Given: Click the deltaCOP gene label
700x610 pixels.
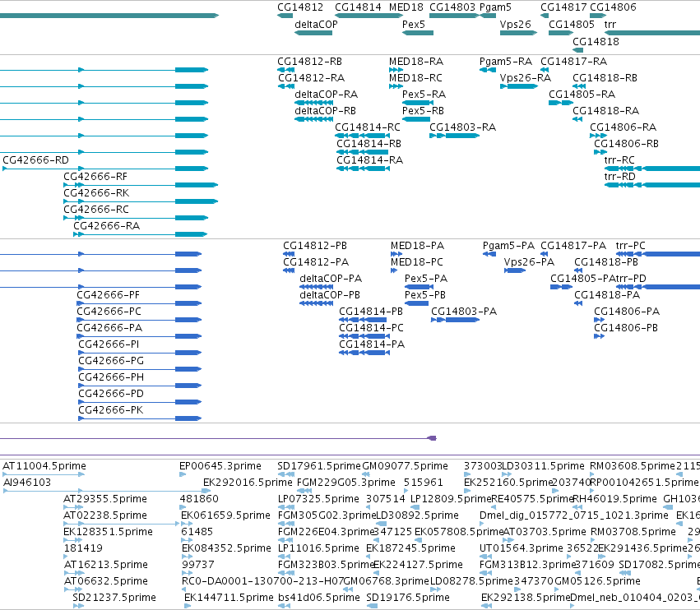Looking at the screenshot, I should click(x=316, y=25).
